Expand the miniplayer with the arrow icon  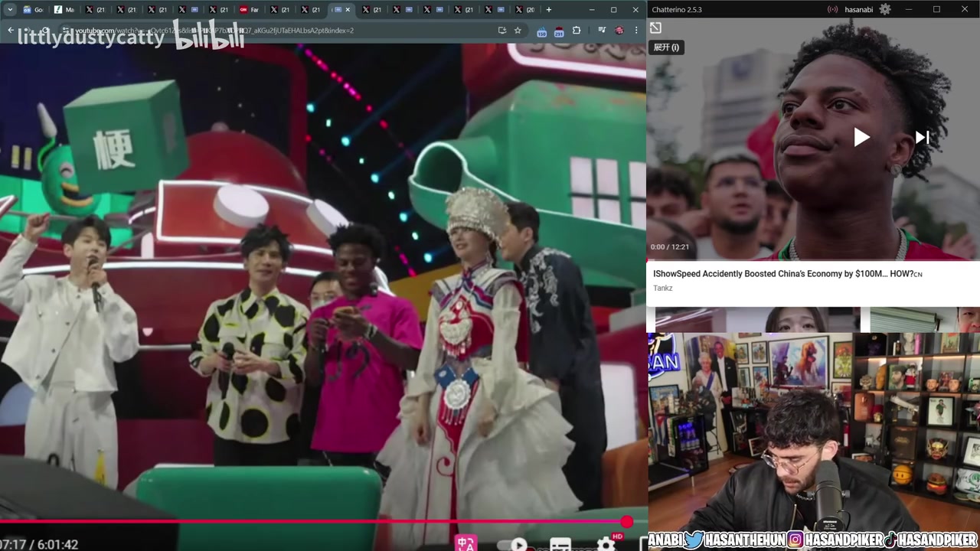(655, 28)
